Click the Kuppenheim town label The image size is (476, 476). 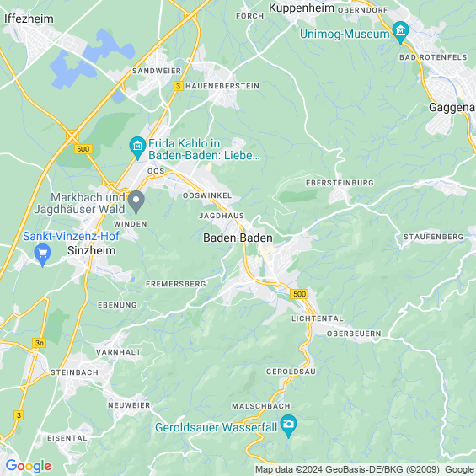pos(302,8)
